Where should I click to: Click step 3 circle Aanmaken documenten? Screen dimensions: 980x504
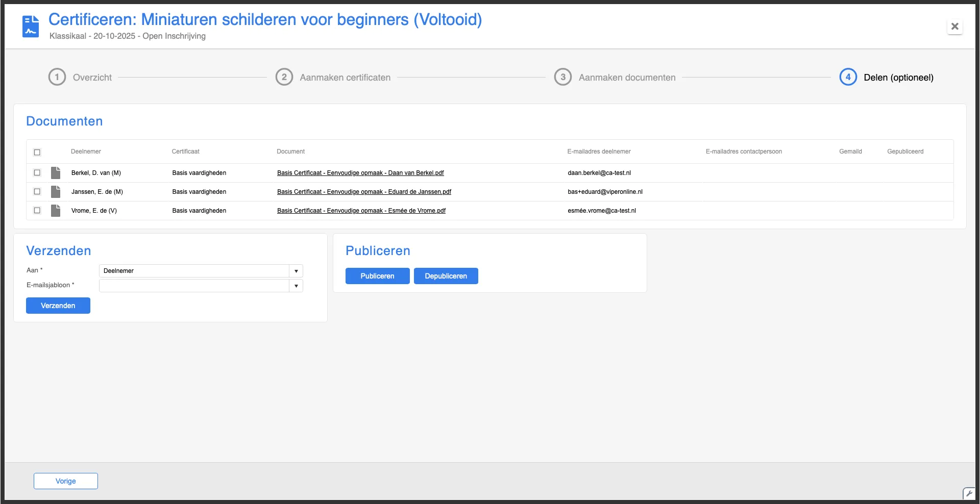tap(563, 77)
